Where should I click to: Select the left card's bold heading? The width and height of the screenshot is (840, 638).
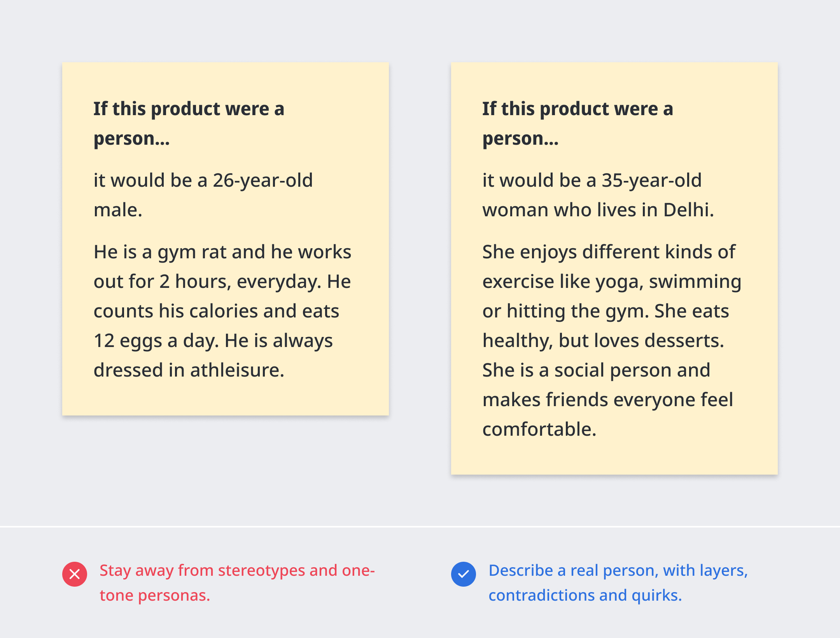tap(189, 123)
